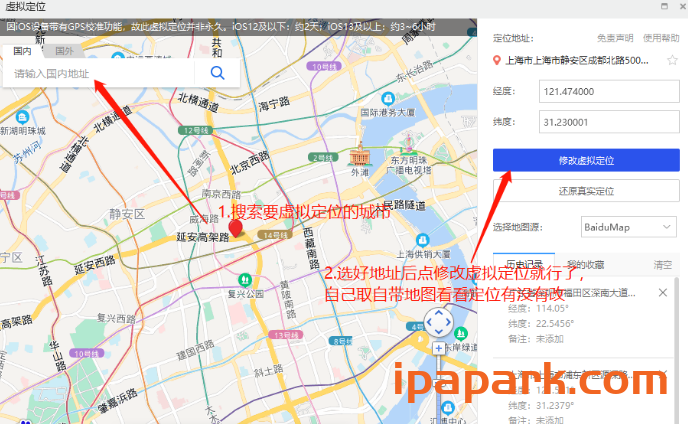Click 清空 to clear history

click(x=663, y=265)
